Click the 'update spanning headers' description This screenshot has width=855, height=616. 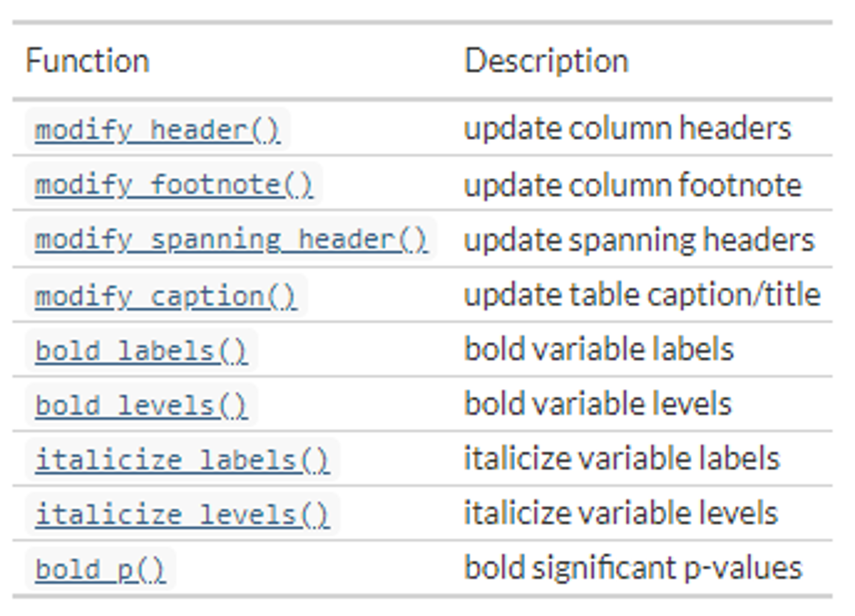click(640, 240)
